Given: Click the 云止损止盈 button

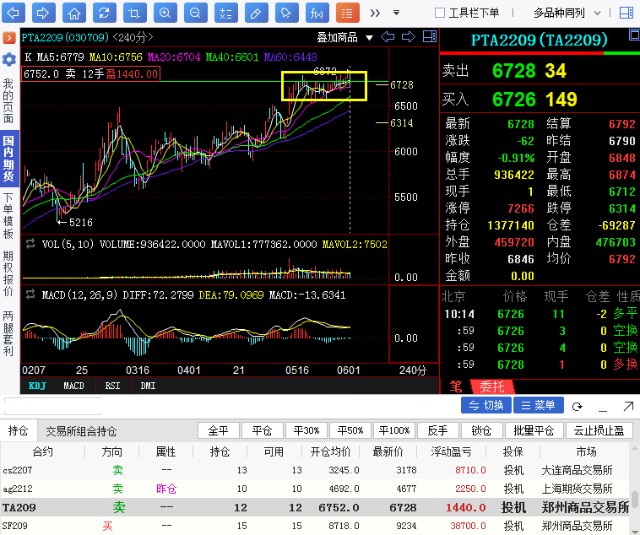Looking at the screenshot, I should click(x=599, y=431).
